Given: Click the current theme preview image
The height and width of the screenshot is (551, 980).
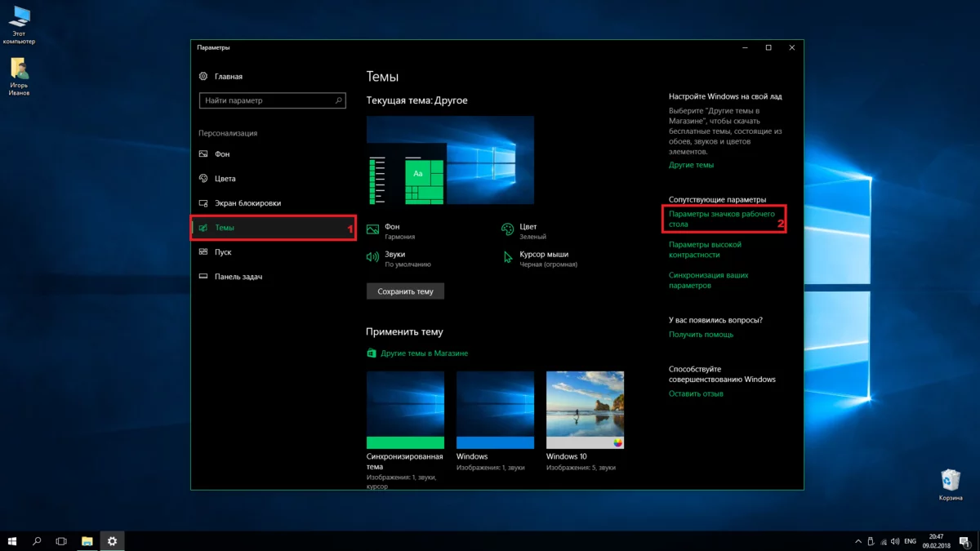Looking at the screenshot, I should (450, 160).
